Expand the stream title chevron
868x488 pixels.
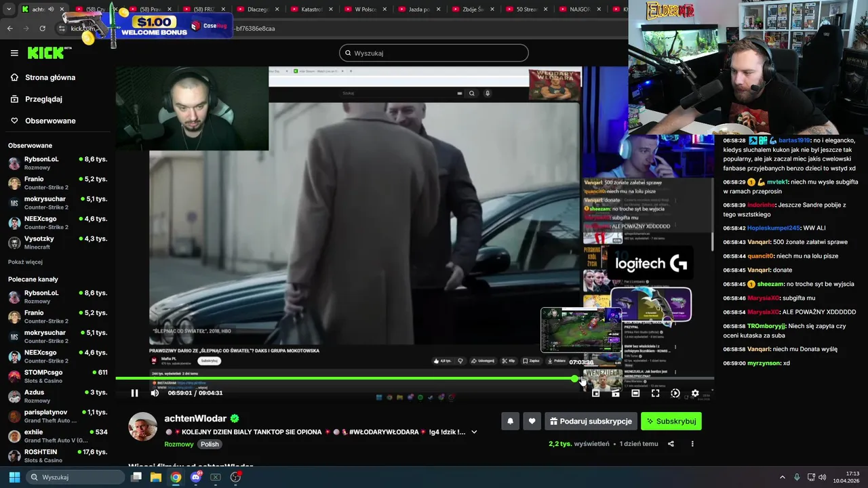click(474, 432)
